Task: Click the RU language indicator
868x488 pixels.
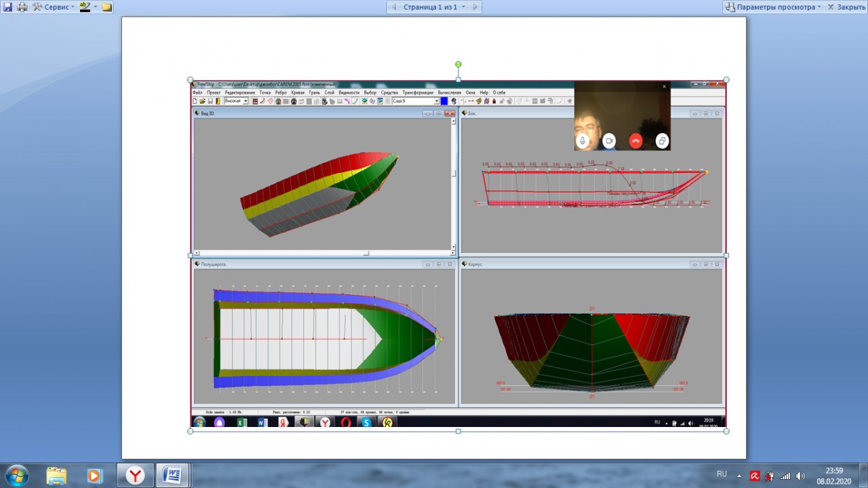Action: click(722, 474)
